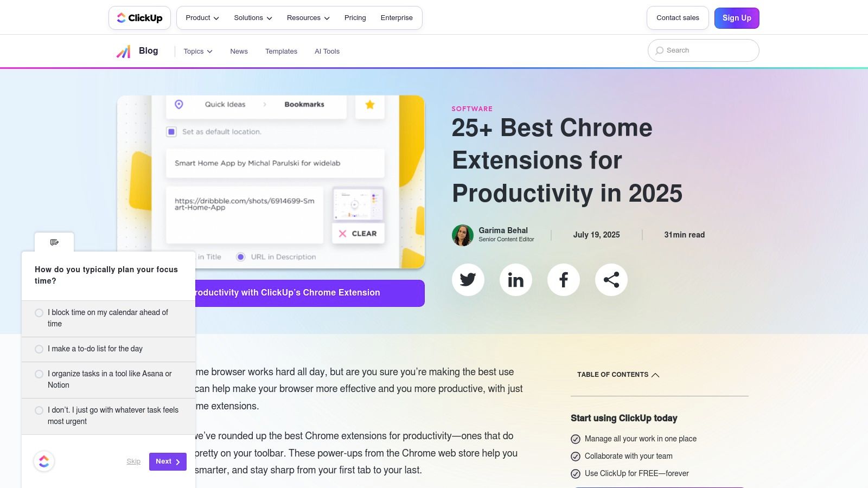Click the Blog logo icon

(x=124, y=52)
